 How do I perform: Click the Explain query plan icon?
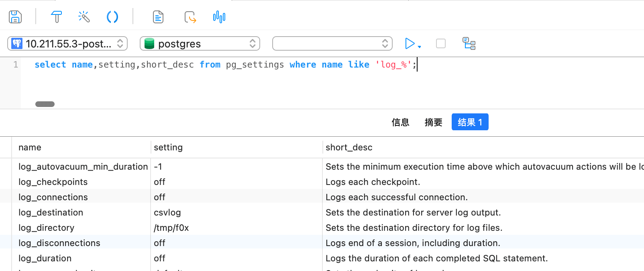(469, 43)
